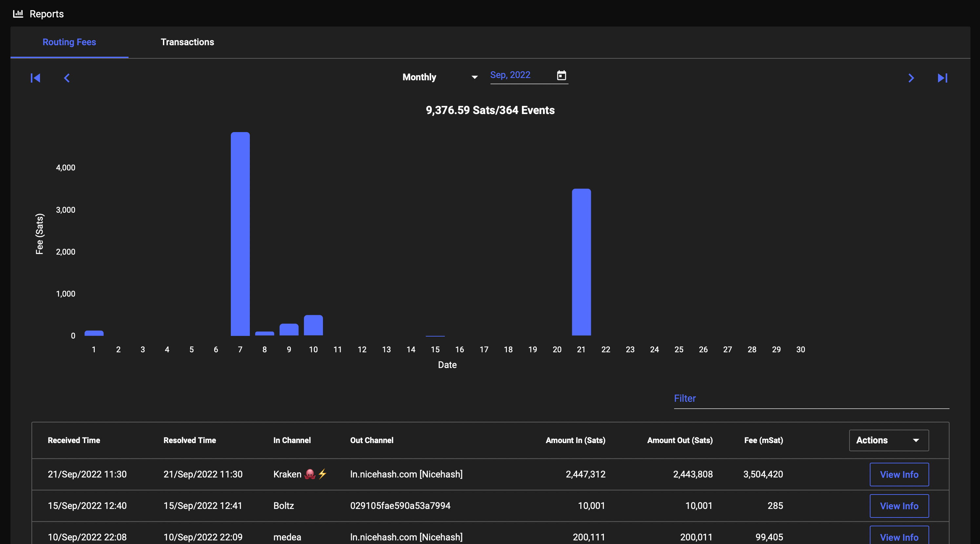980x544 pixels.
Task: Click the previous month navigation arrow
Action: click(67, 78)
